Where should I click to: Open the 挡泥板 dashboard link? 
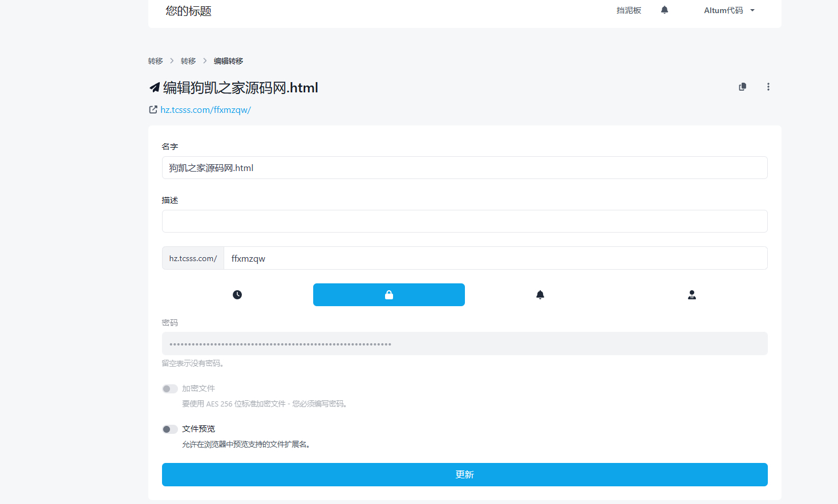point(629,10)
